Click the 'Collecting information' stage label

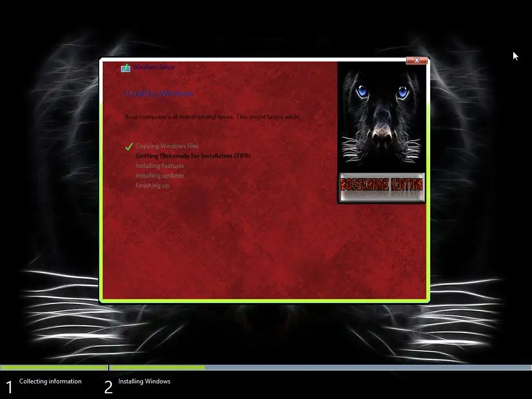(x=50, y=381)
